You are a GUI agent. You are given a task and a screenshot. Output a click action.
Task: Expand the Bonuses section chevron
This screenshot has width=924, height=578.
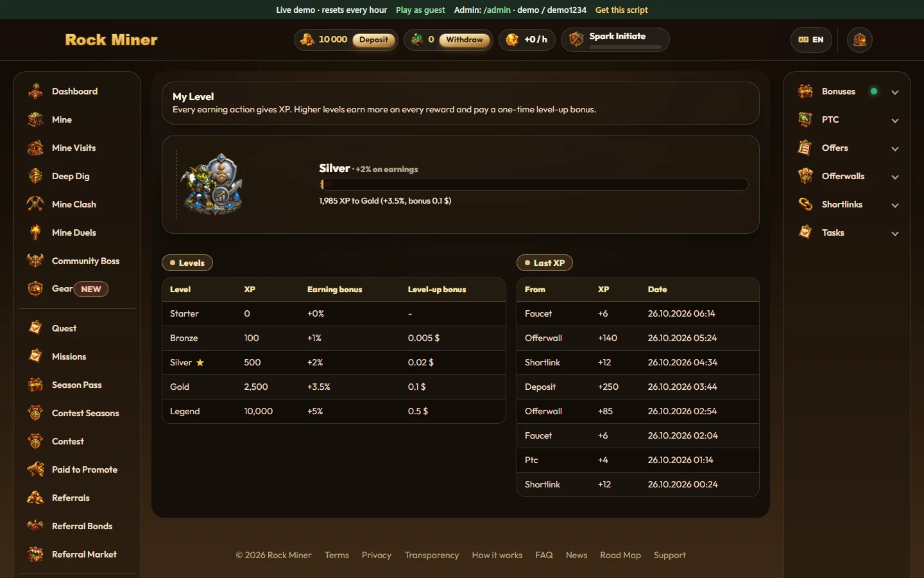(x=895, y=92)
